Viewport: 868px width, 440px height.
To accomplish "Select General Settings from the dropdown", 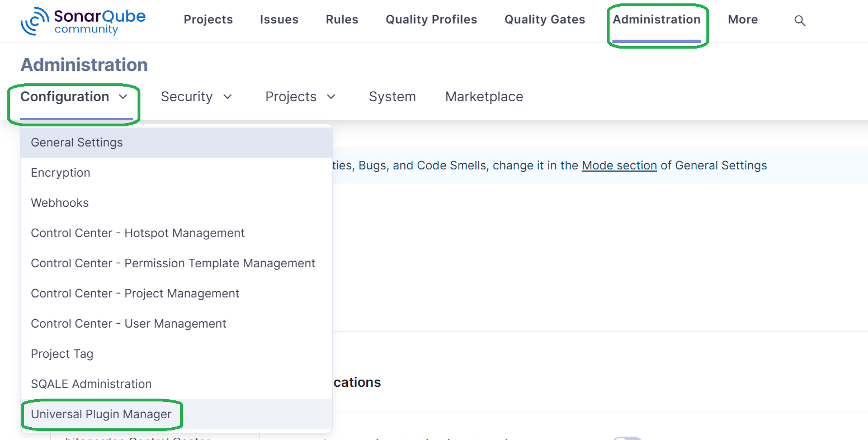I will (x=77, y=143).
